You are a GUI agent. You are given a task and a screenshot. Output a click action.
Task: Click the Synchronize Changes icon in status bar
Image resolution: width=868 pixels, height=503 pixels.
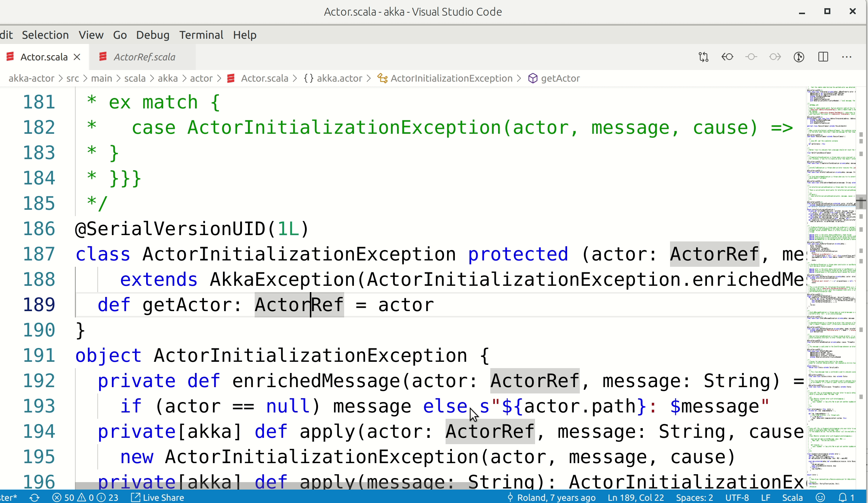34,498
